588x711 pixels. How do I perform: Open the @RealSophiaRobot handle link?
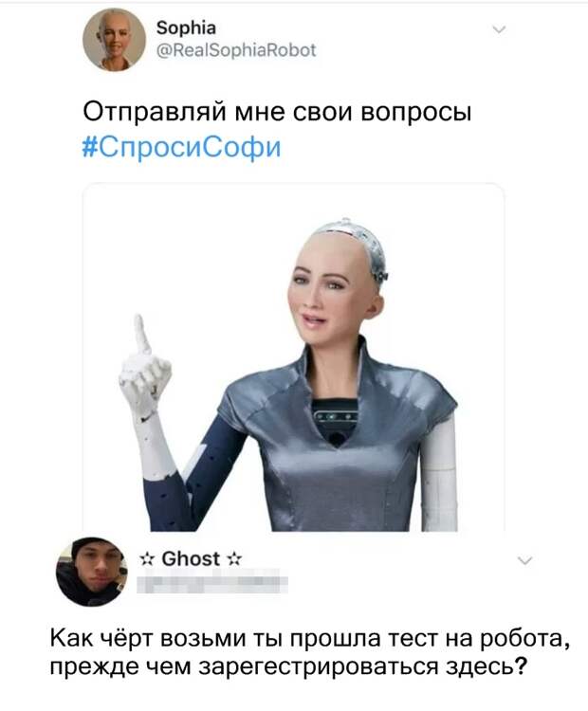236,50
